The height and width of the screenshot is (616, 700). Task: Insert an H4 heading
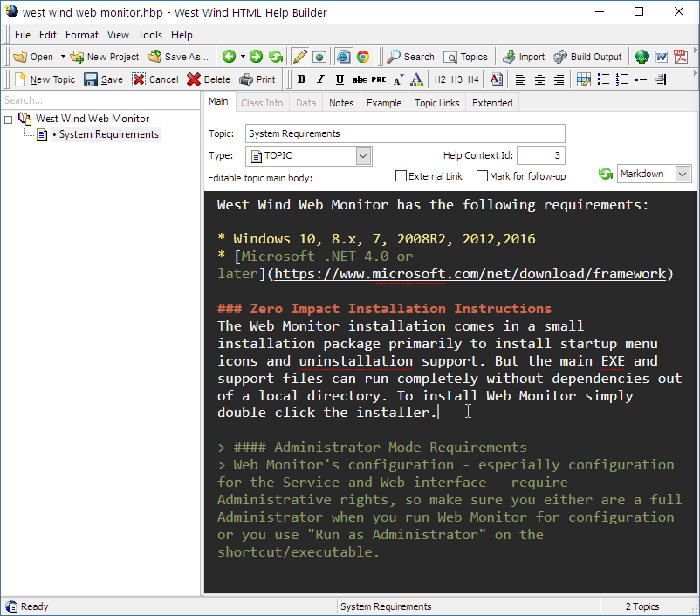point(473,79)
